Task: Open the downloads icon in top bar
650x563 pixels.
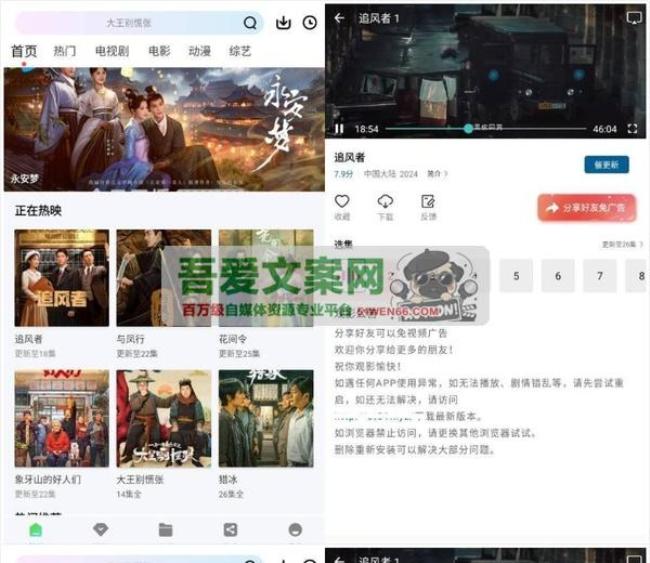Action: [x=283, y=22]
